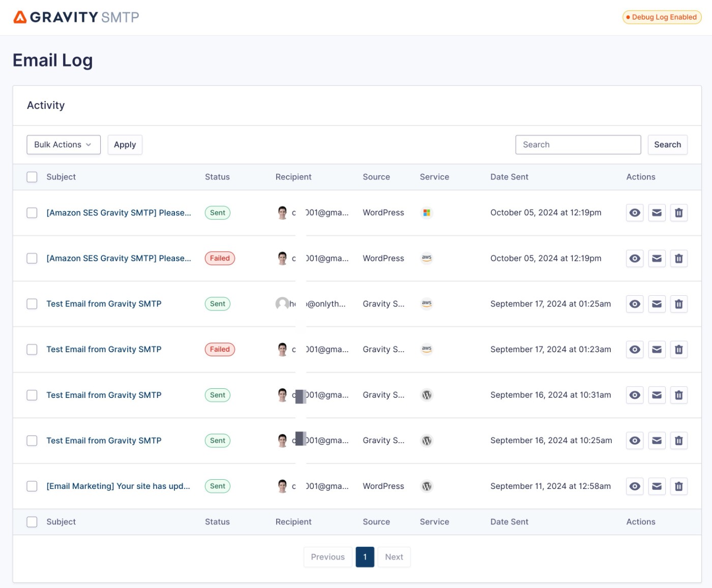This screenshot has height=588, width=712.
Task: Click the Service column header at top
Action: (434, 177)
